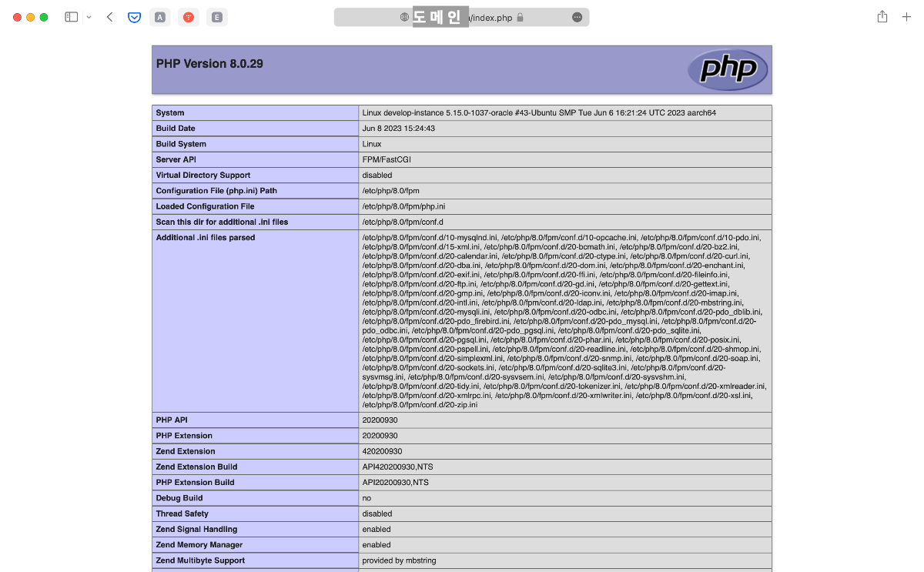This screenshot has height=572, width=924.
Task: Click the "provided by mbstring" value
Action: tap(397, 560)
